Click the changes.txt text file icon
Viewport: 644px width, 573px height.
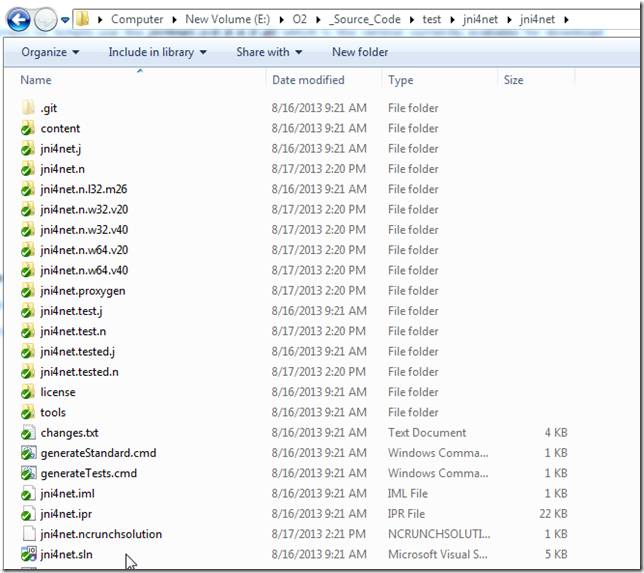[x=28, y=433]
